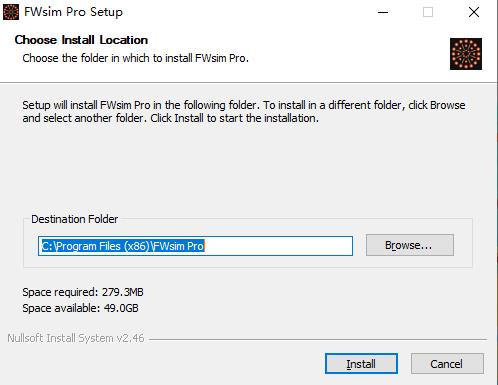Start installation with the Install button
Viewport: 498px width, 385px height.
tap(361, 363)
